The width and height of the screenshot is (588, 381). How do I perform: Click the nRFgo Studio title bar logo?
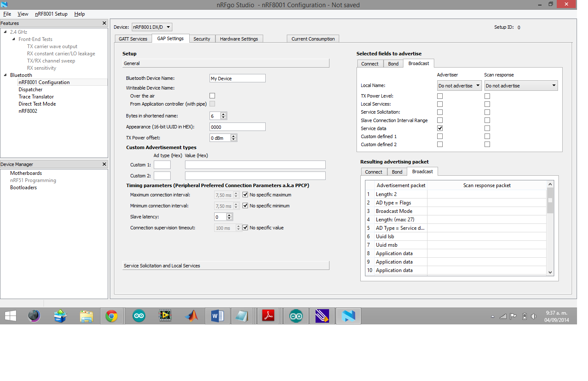click(4, 5)
